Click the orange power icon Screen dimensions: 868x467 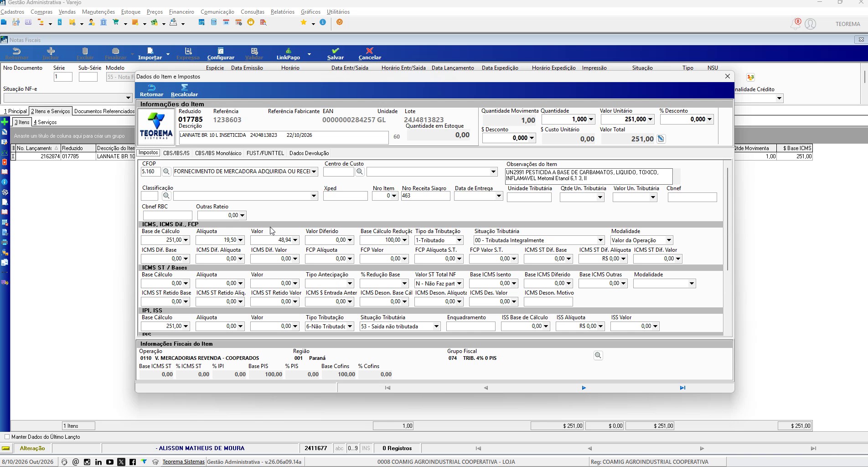tap(340, 22)
